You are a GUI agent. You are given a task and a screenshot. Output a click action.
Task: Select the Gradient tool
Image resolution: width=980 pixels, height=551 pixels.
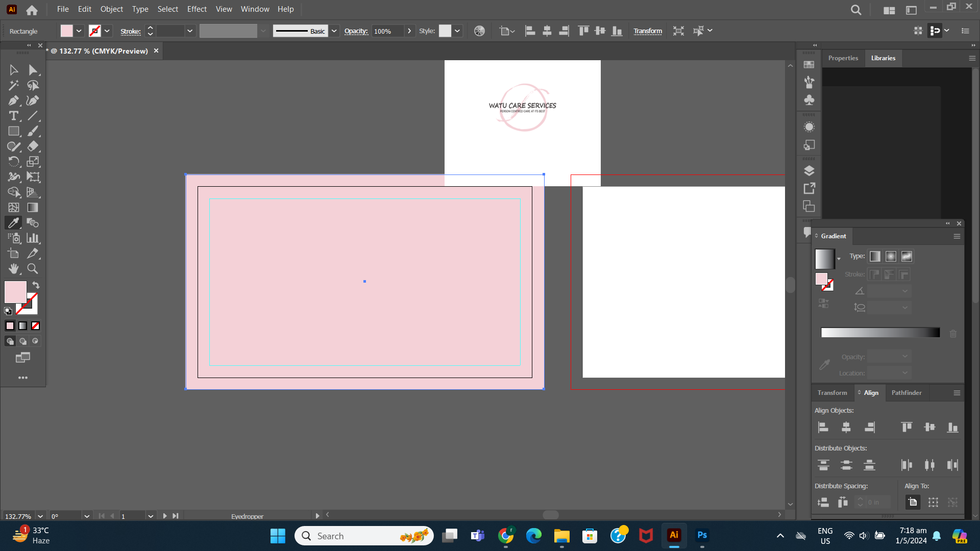click(x=33, y=208)
